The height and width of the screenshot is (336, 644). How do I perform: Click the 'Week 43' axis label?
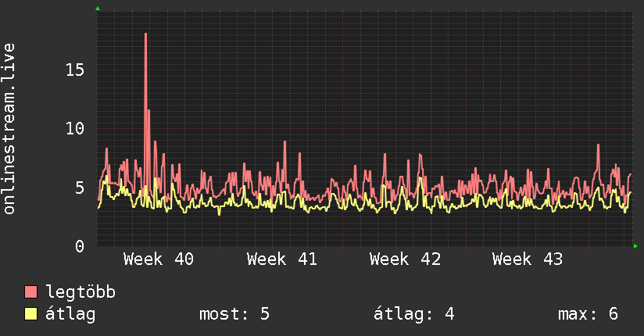coord(528,259)
